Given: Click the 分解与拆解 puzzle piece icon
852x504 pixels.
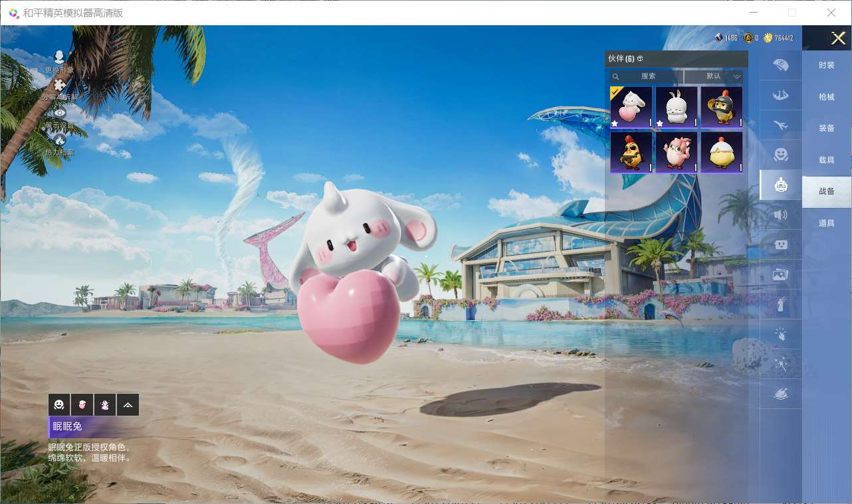Looking at the screenshot, I should click(60, 86).
